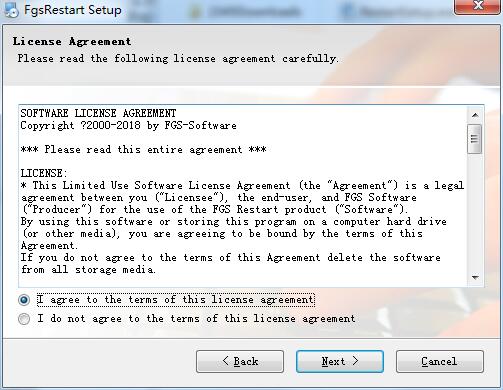This screenshot has width=503, height=390.
Task: Click the scrollbar track below the thumb
Action: [x=475, y=212]
